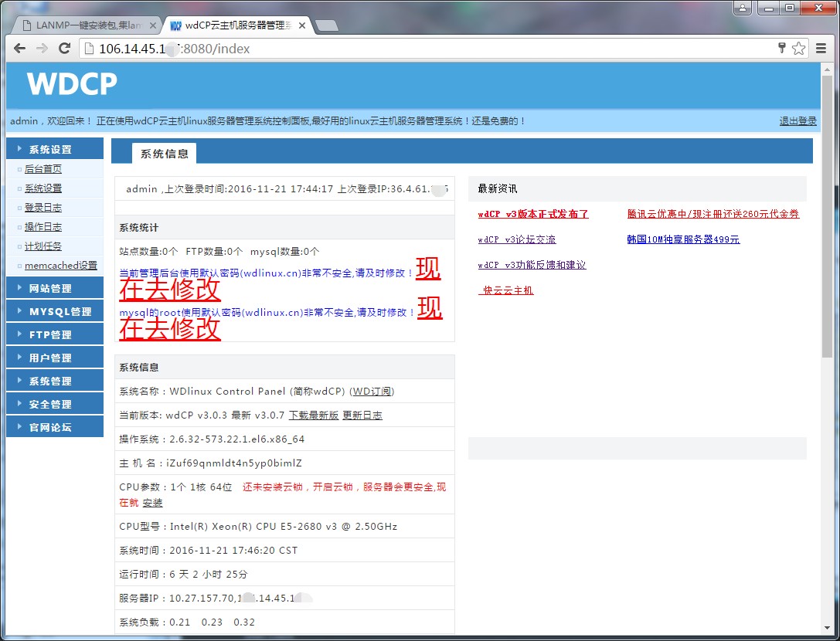Click the 运行时间 6 天 2 小时 25分 row
The width and height of the screenshot is (840, 641).
284,574
